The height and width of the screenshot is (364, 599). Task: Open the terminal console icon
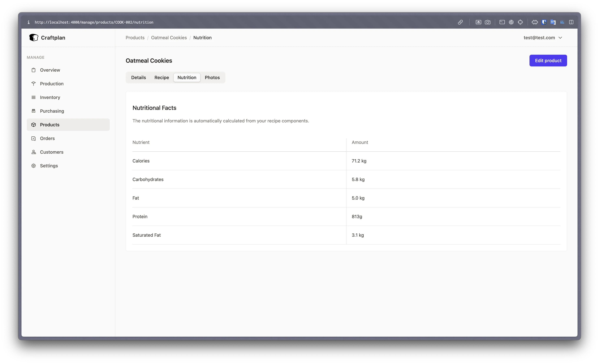pyautogui.click(x=502, y=22)
